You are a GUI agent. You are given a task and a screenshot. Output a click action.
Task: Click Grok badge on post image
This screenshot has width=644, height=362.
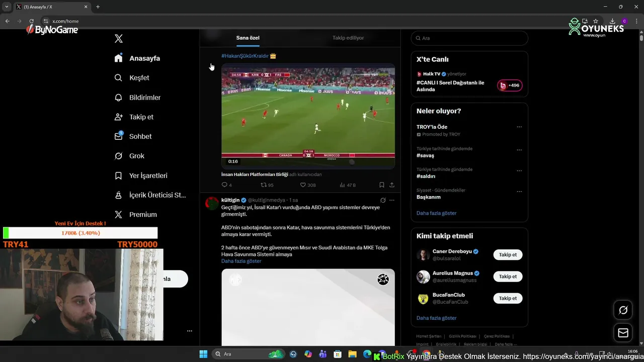coord(383,280)
